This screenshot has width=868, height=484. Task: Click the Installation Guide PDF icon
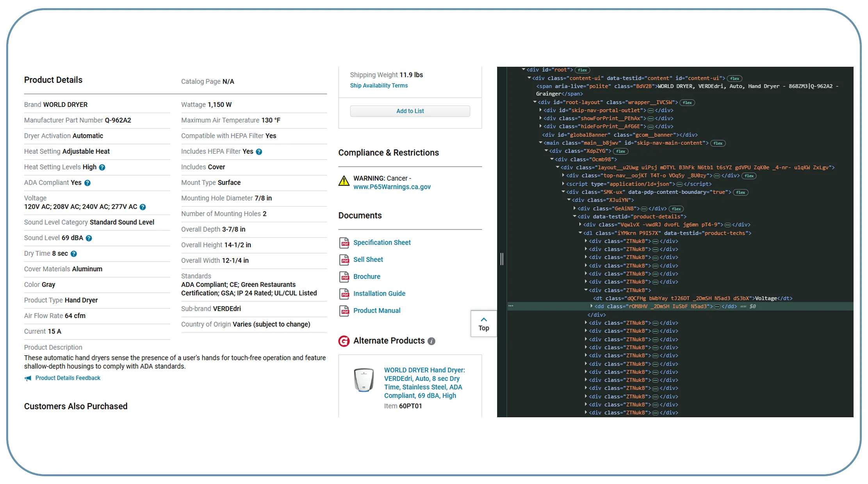344,294
